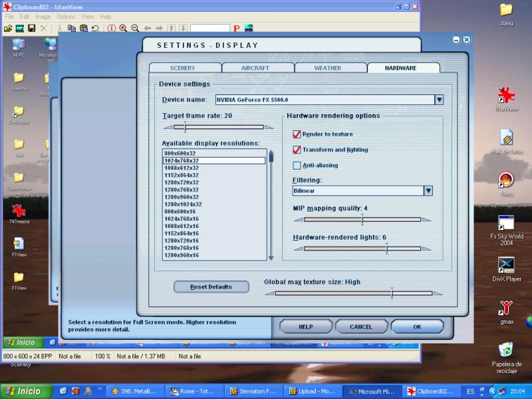Open the Nero desktop shortcut icon
The height and width of the screenshot is (399, 532).
pyautogui.click(x=506, y=180)
